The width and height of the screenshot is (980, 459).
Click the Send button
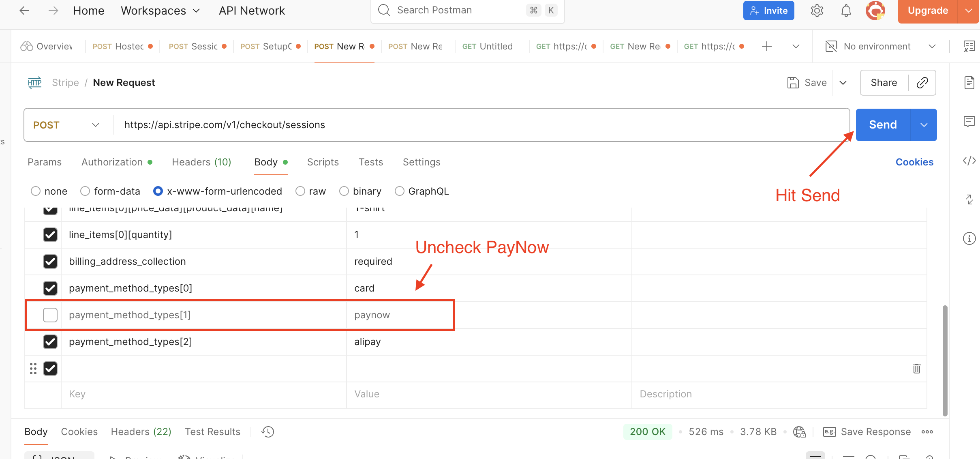(883, 125)
